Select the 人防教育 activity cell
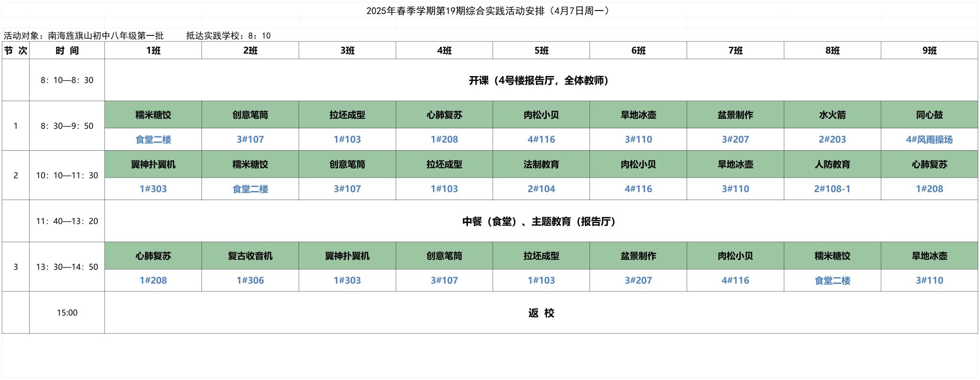This screenshot has height=380, width=980. tap(832, 164)
